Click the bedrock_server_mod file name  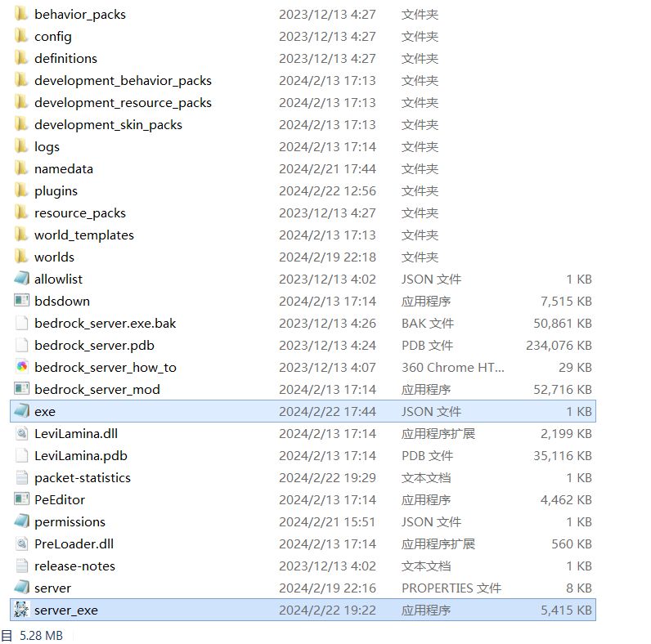tap(97, 389)
